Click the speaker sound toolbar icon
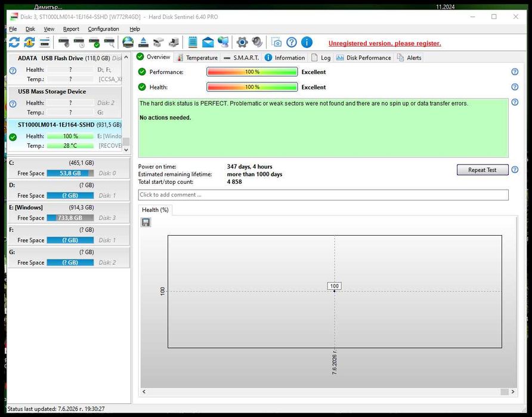 [257, 42]
